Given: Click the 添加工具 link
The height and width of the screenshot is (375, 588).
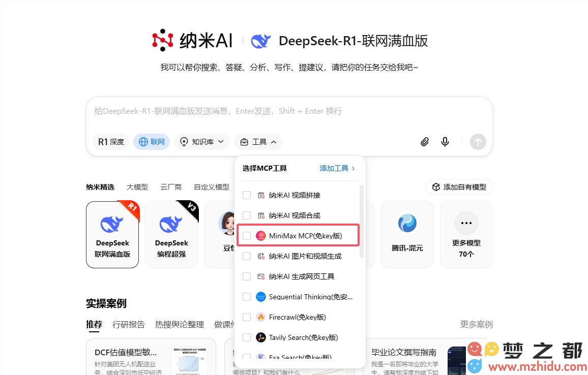Looking at the screenshot, I should click(x=337, y=168).
